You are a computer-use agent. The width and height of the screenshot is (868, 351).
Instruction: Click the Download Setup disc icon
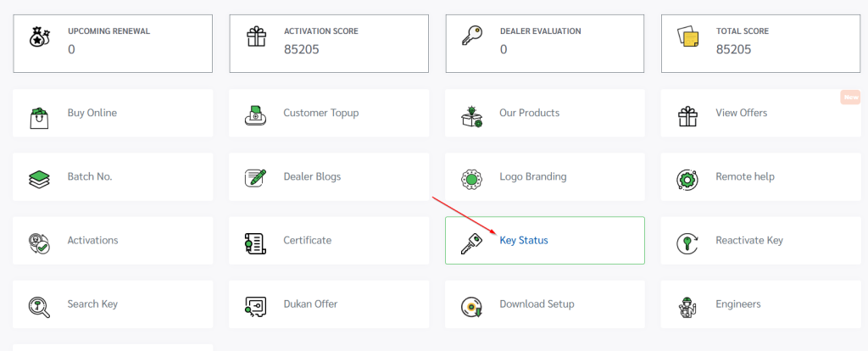pyautogui.click(x=471, y=304)
